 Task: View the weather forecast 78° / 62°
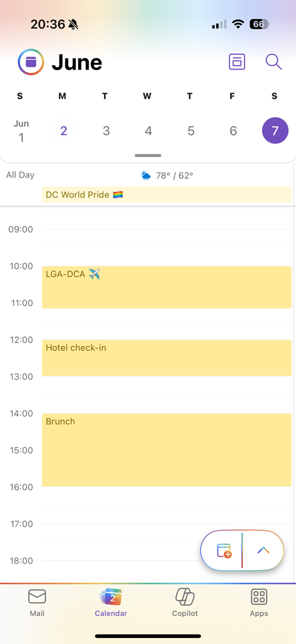167,176
